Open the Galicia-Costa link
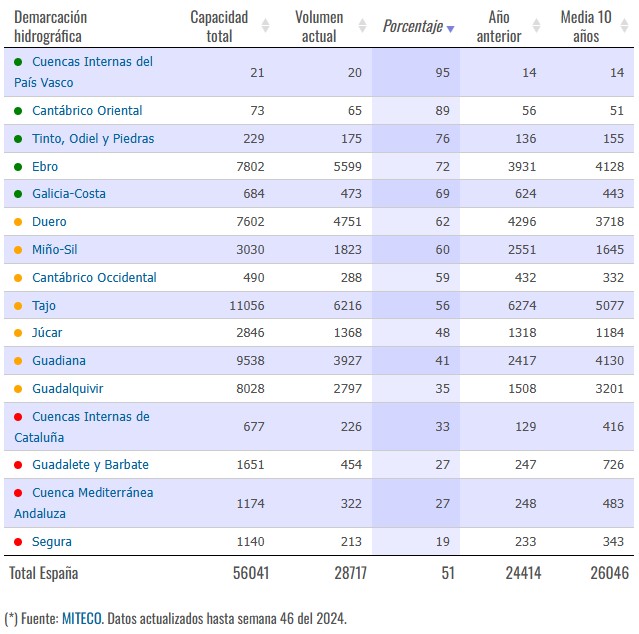 click(69, 194)
